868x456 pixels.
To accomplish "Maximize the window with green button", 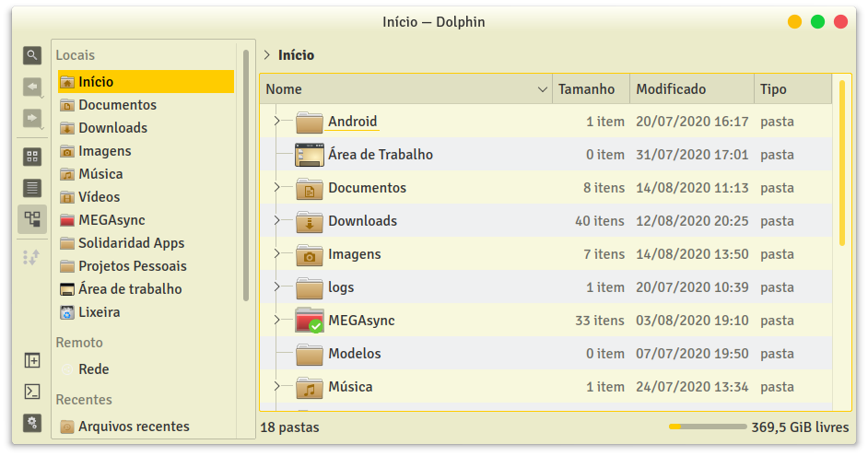I will (x=817, y=22).
